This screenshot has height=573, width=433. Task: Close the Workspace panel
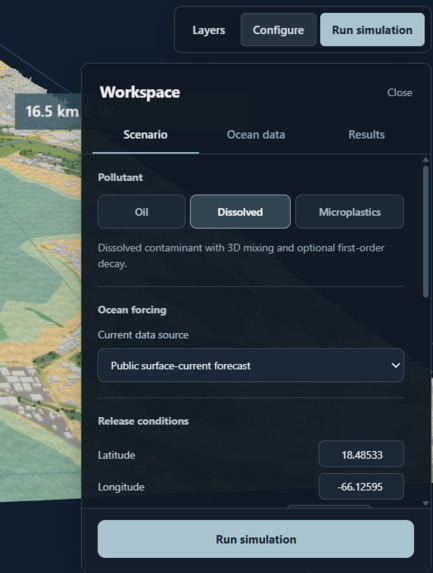click(400, 93)
